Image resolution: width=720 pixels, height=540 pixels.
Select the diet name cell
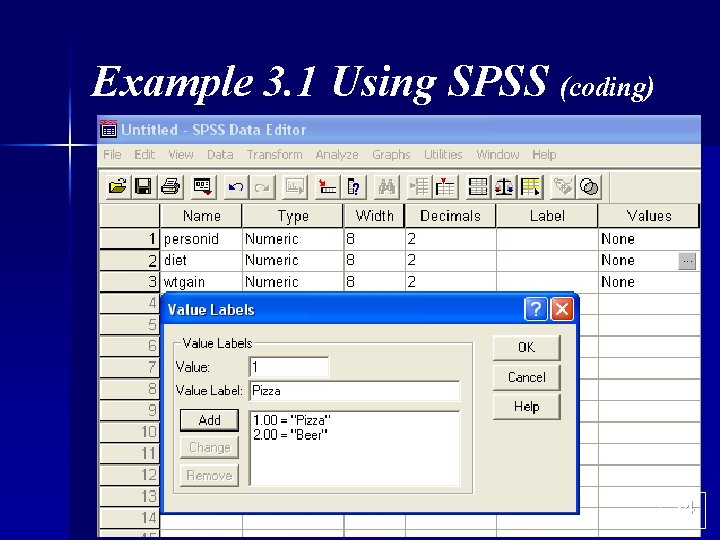coord(201,260)
